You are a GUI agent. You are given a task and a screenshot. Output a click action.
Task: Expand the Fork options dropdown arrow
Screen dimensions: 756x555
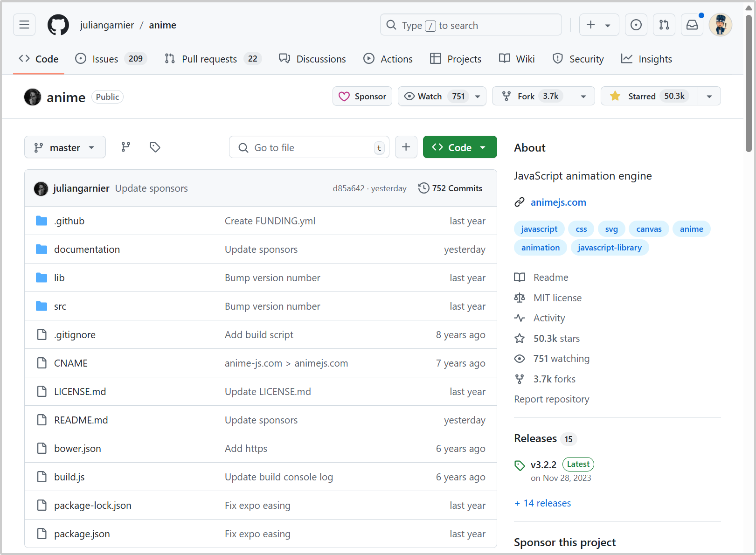[583, 97]
